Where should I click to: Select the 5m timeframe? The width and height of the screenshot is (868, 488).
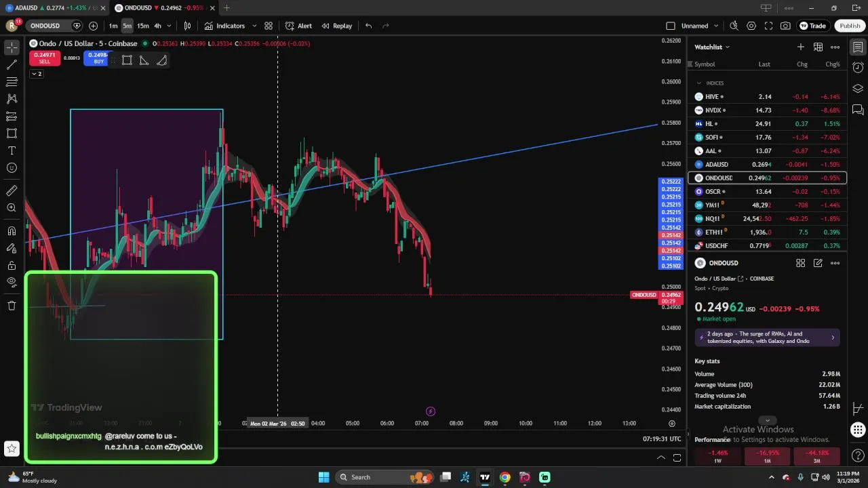(x=127, y=26)
